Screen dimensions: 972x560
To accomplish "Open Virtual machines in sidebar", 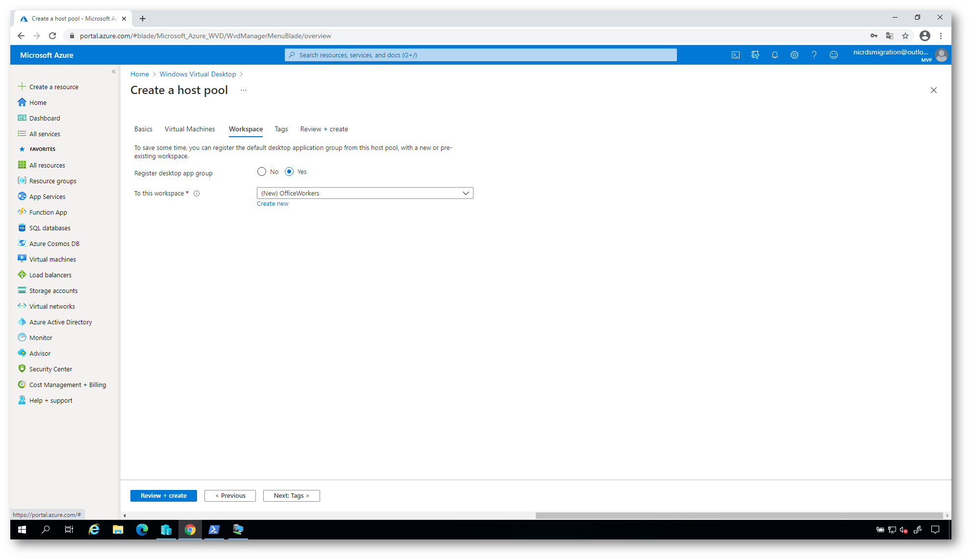I will click(x=47, y=259).
